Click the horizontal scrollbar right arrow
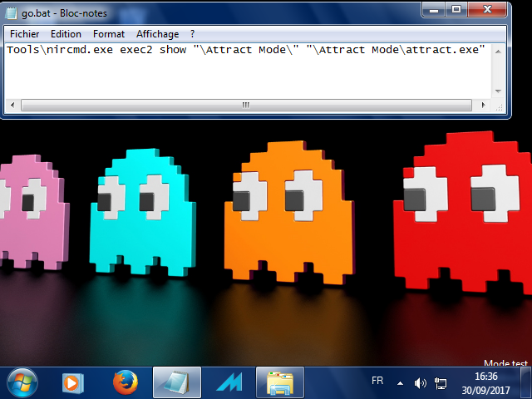 (x=483, y=105)
